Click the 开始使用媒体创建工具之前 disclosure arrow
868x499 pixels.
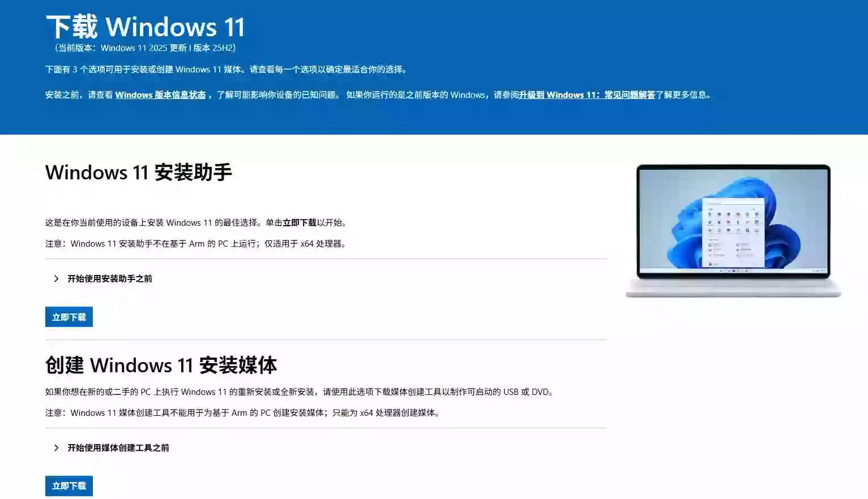click(56, 448)
